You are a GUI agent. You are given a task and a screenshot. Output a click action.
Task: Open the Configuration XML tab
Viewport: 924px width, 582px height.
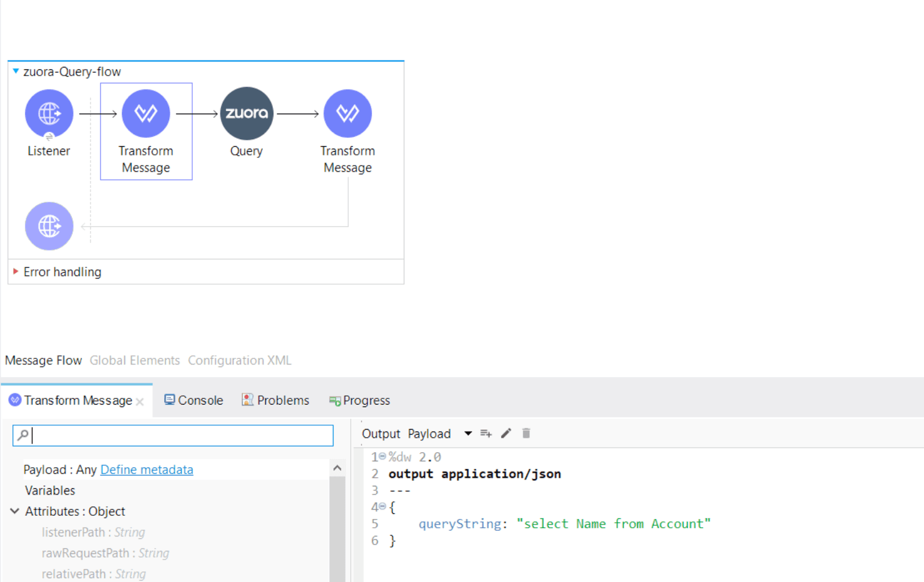tap(239, 360)
